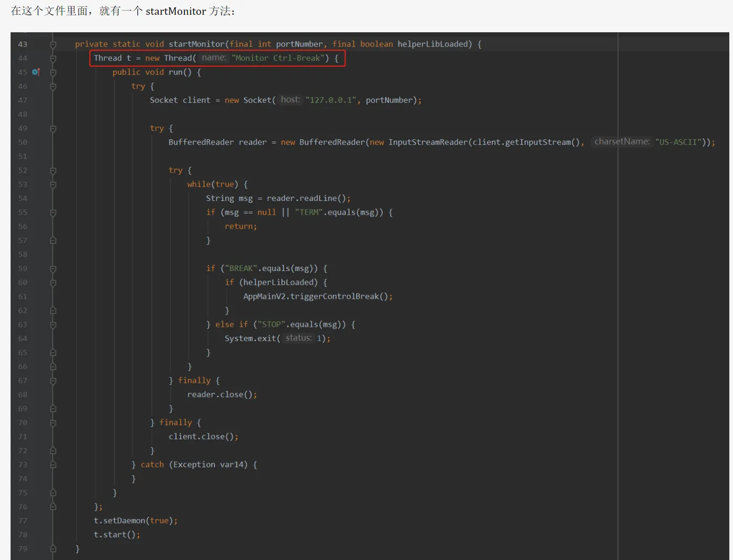733x560 pixels.
Task: Click the "charsetName:" parameter hint
Action: pos(622,141)
